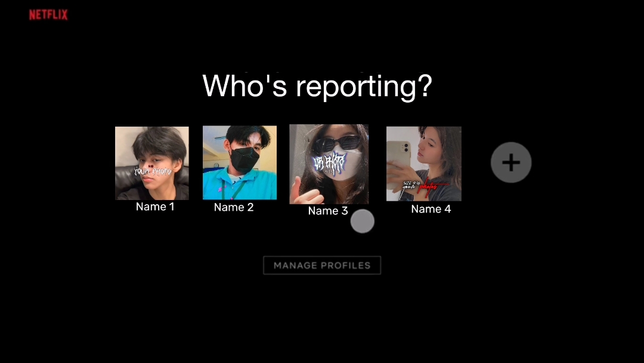The width and height of the screenshot is (644, 363).
Task: Select the Name 1 profile picture
Action: (151, 162)
